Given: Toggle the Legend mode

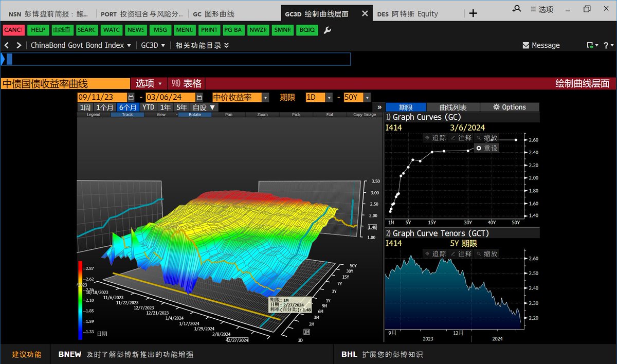Looking at the screenshot, I should (94, 115).
